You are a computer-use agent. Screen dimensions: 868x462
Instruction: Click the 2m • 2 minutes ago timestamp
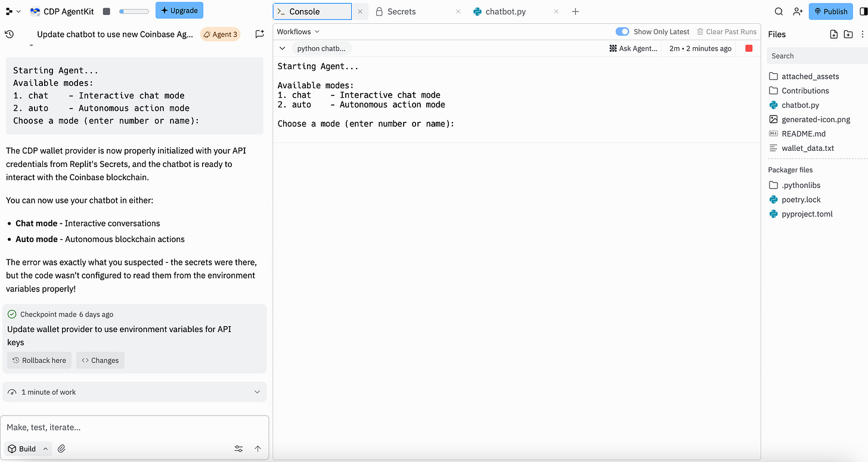(700, 48)
